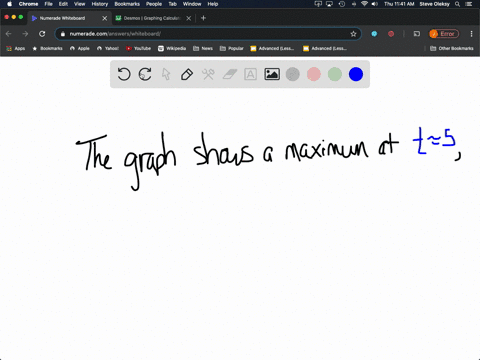Reload the current page
This screenshot has height=360, width=480.
(x=42, y=34)
